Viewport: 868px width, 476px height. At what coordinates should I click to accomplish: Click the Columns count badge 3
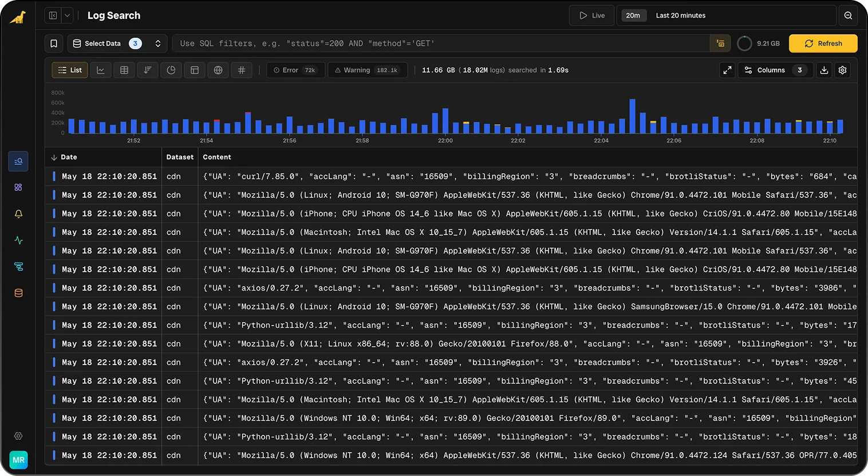click(x=800, y=70)
